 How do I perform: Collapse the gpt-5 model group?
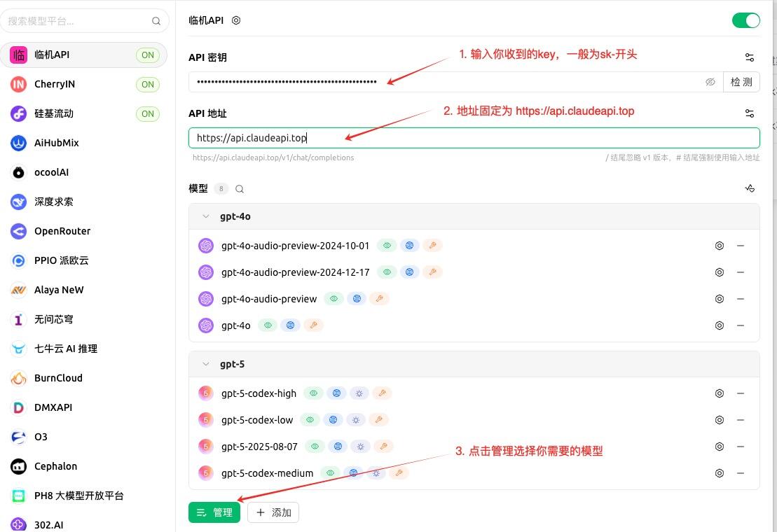point(206,364)
